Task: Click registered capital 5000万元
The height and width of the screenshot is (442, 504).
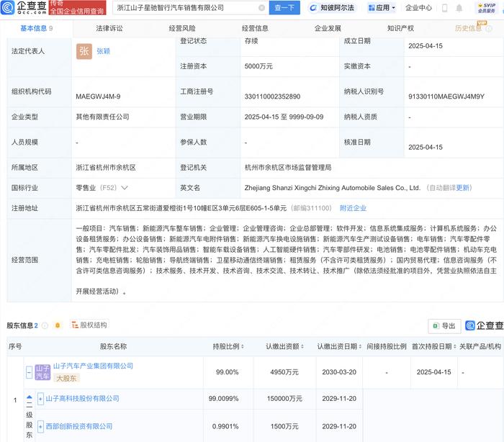Action: click(x=258, y=66)
